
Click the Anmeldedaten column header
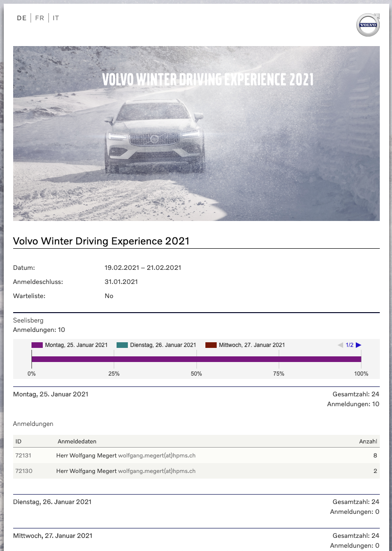pyautogui.click(x=77, y=441)
